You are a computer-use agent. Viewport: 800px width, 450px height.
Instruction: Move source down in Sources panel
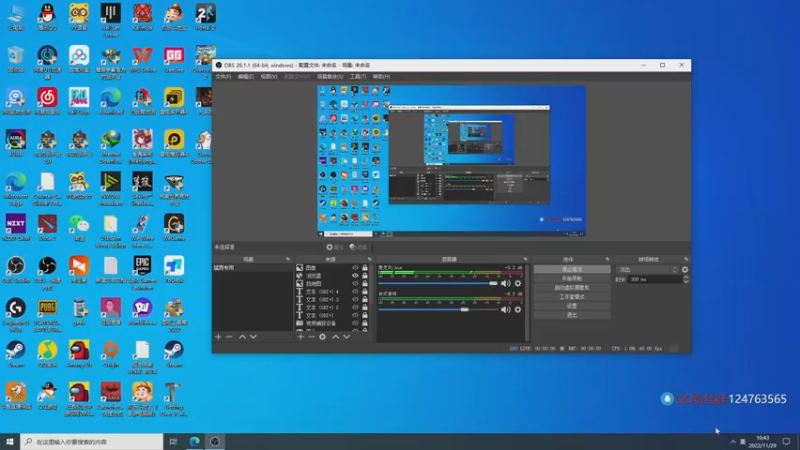[x=346, y=337]
